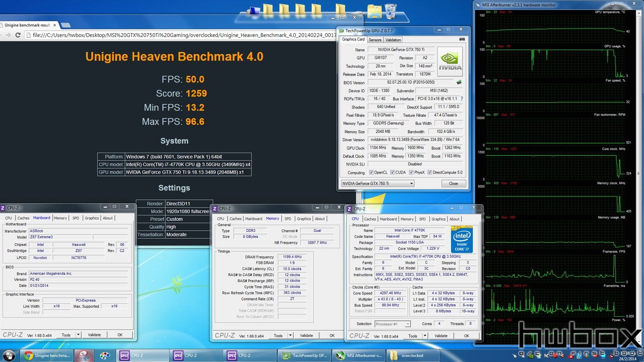Screen dimensions: 644x362
Task: Click GPU-Z Name field NVIDIA GeForce GTX 750 Ti
Action: pyautogui.click(x=400, y=50)
